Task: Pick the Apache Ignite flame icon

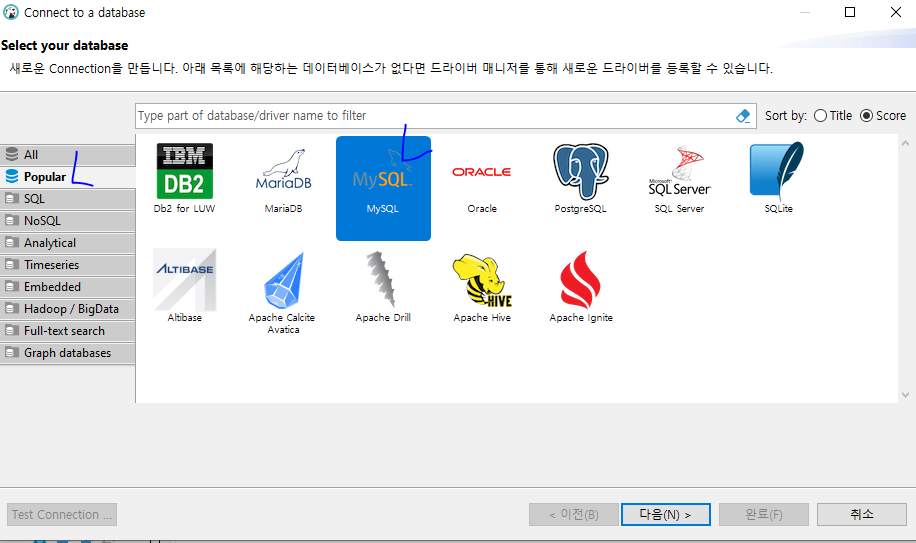Action: coord(581,280)
